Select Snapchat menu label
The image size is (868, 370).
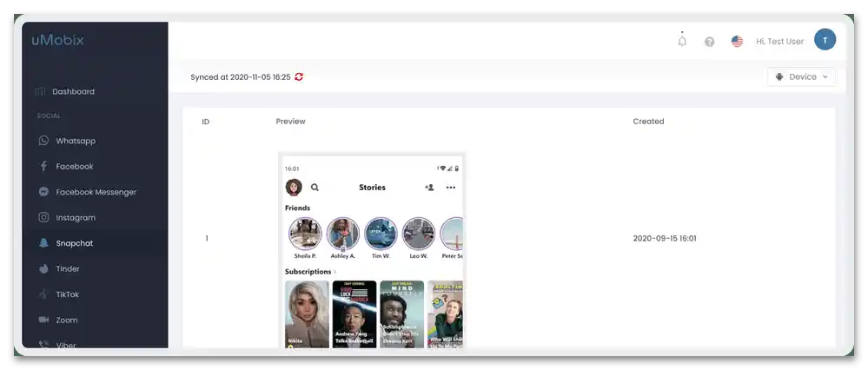(74, 243)
